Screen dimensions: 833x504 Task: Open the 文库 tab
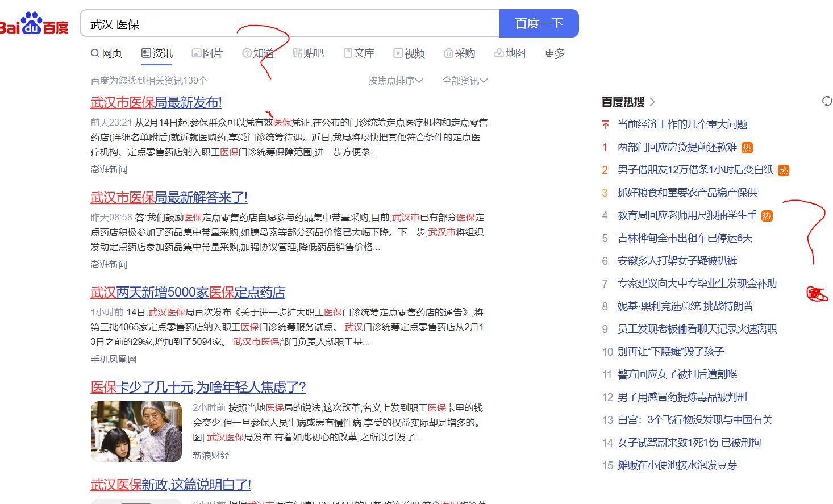(x=359, y=53)
